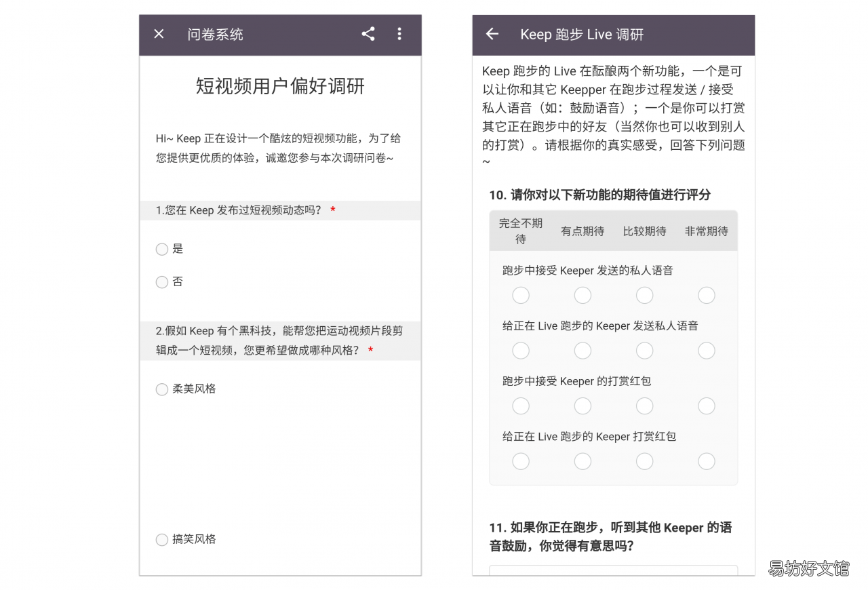Image resolution: width=868 pixels, height=590 pixels.
Task: Rate 跑步中接受 Keeper 的打赏红包 as 非常期待
Action: (707, 406)
